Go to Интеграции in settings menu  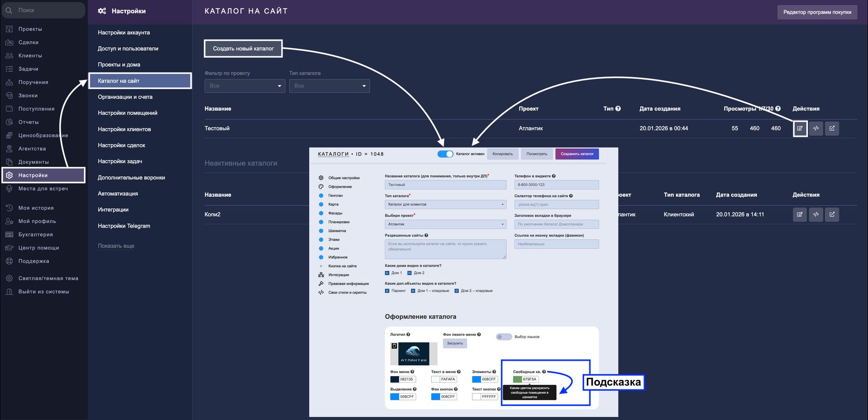[113, 210]
